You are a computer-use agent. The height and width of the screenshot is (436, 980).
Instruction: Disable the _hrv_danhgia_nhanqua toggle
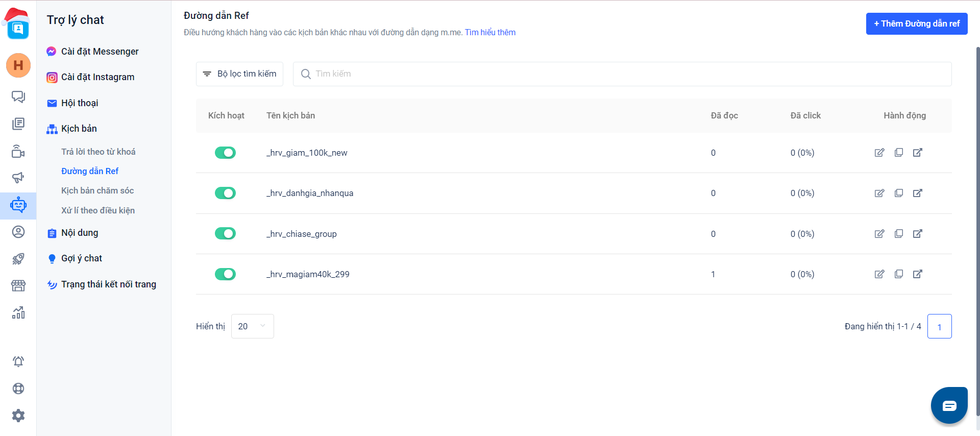click(x=225, y=193)
